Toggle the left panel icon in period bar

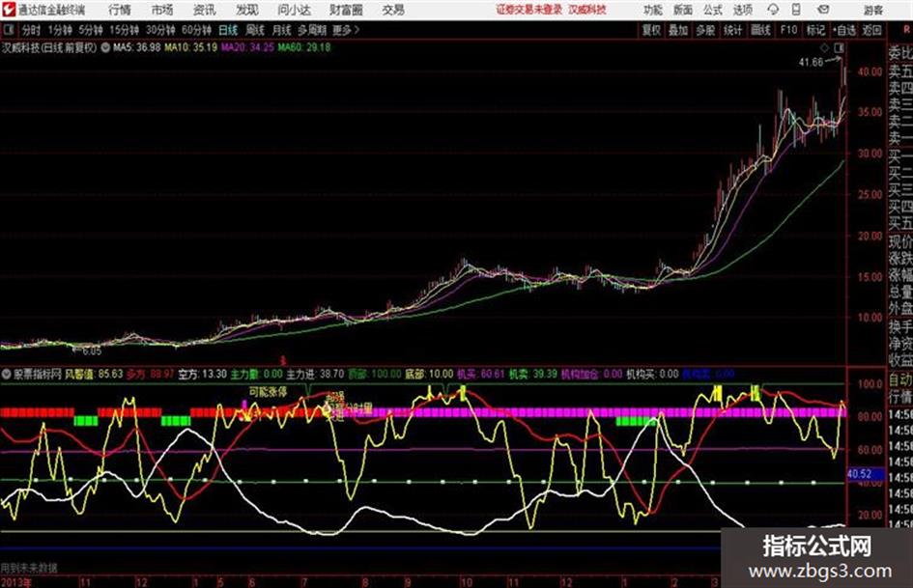click(x=9, y=29)
